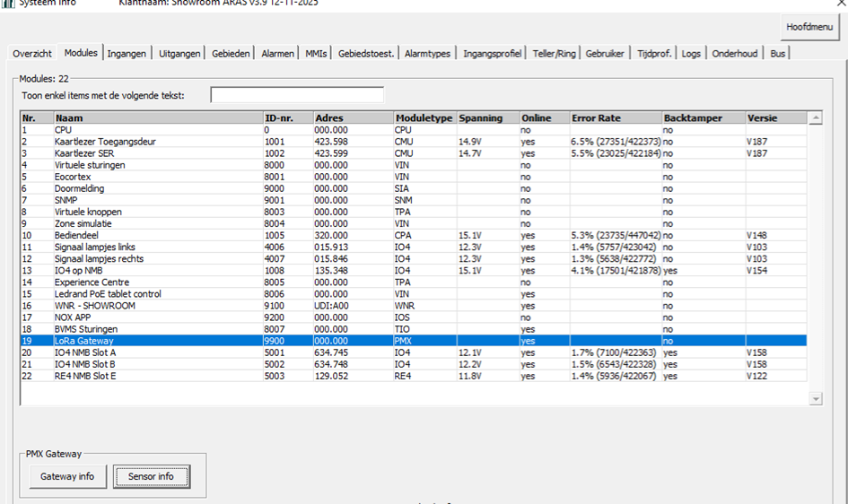Select the Alarmen tab
The width and height of the screenshot is (848, 504).
click(277, 54)
